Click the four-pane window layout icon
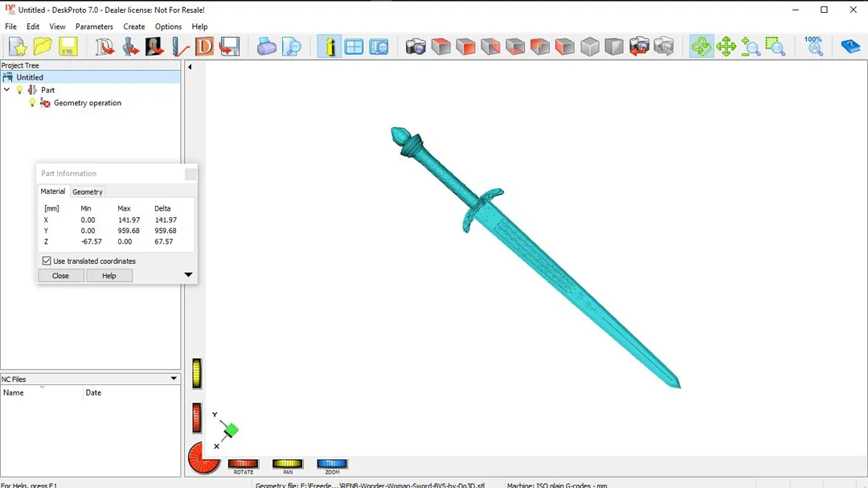The height and width of the screenshot is (488, 868). pos(354,47)
